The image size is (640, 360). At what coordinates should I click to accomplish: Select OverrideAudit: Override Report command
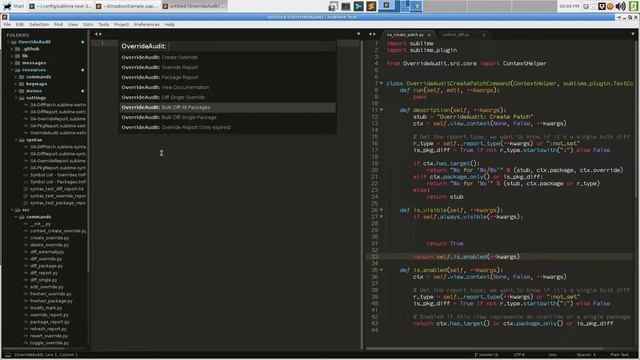point(228,67)
